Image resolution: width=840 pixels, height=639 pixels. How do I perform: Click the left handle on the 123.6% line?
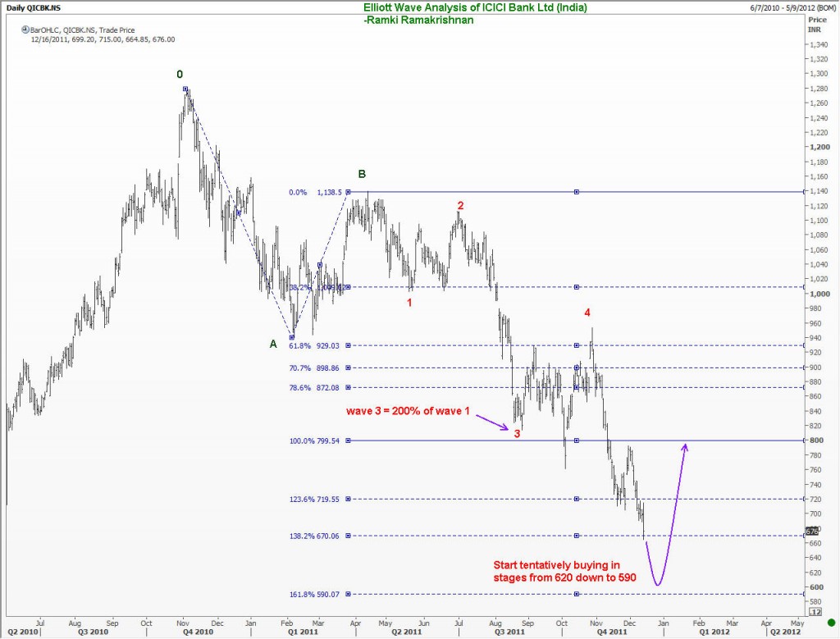[348, 500]
